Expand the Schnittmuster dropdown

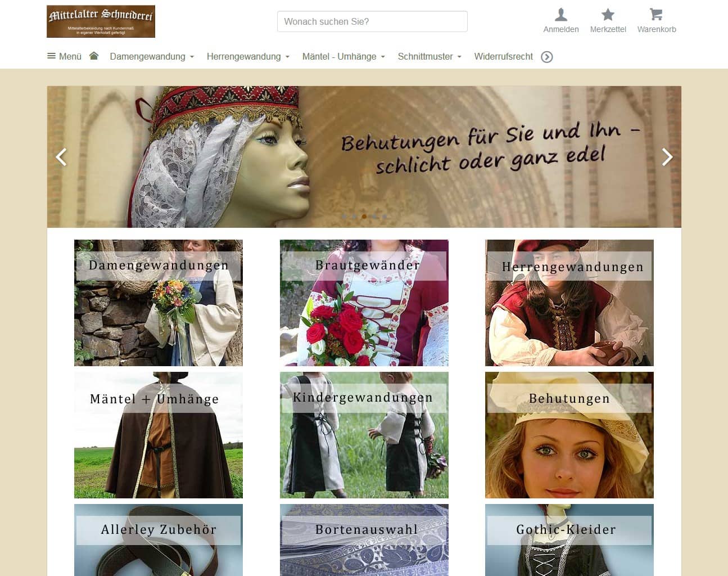pyautogui.click(x=429, y=56)
